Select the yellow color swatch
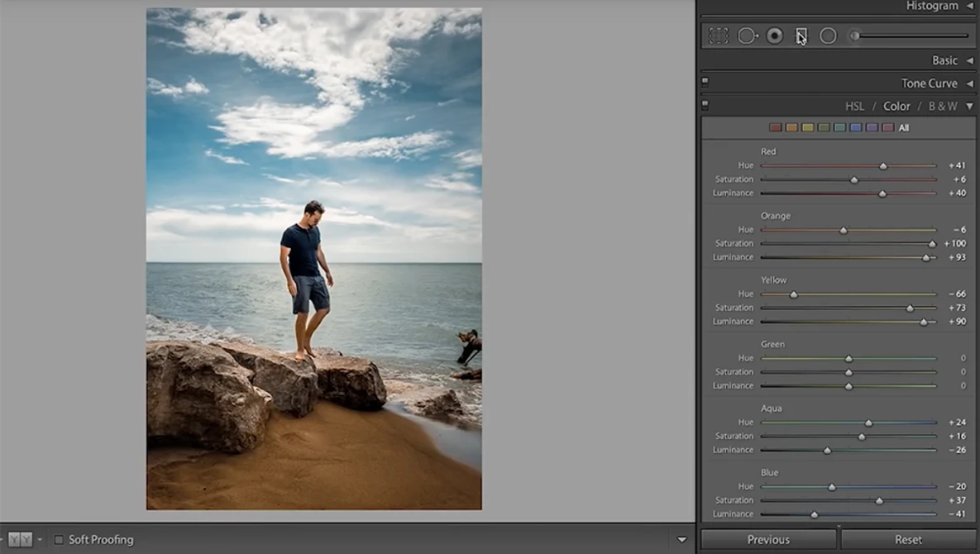 [807, 127]
